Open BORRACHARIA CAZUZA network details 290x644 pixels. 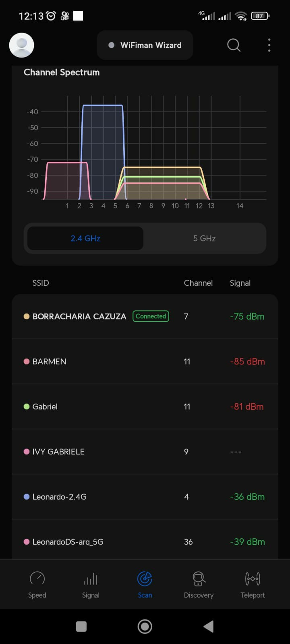(x=79, y=316)
